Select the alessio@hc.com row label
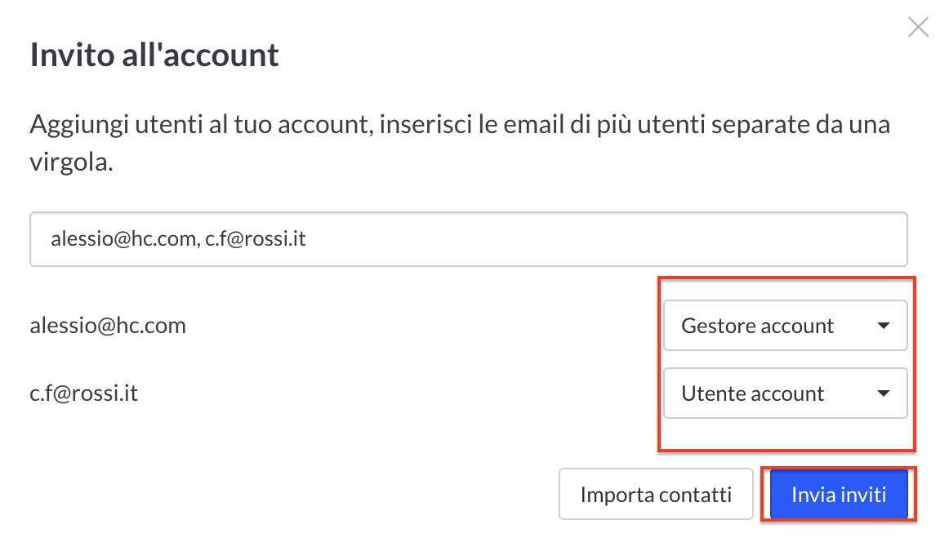This screenshot has height=560, width=949. pos(108,326)
